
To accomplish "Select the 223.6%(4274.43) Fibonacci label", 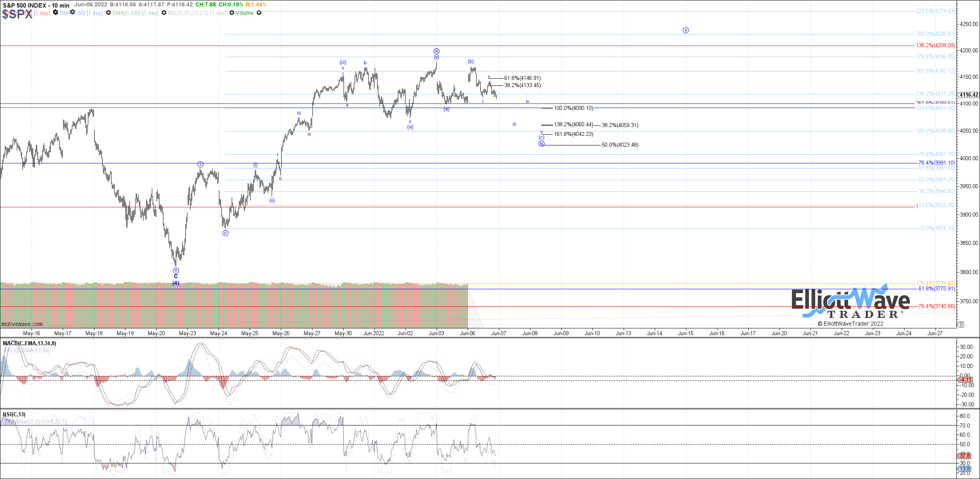I will [935, 11].
